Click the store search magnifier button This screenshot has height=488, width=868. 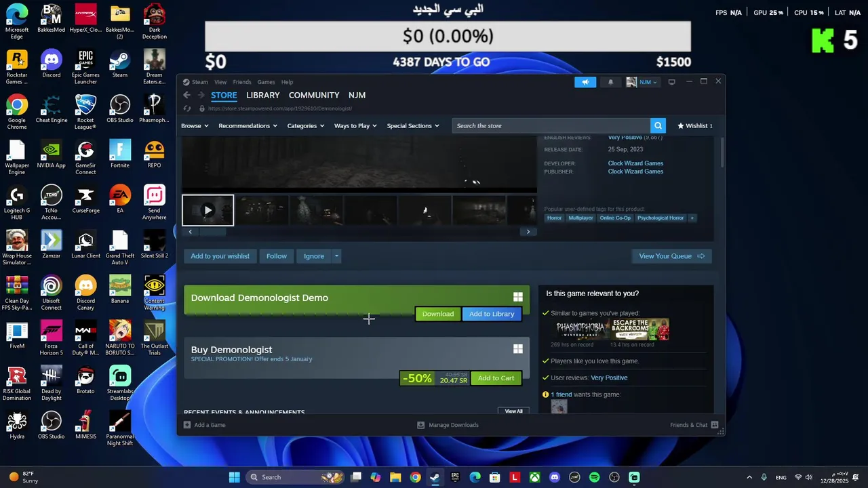coord(658,125)
